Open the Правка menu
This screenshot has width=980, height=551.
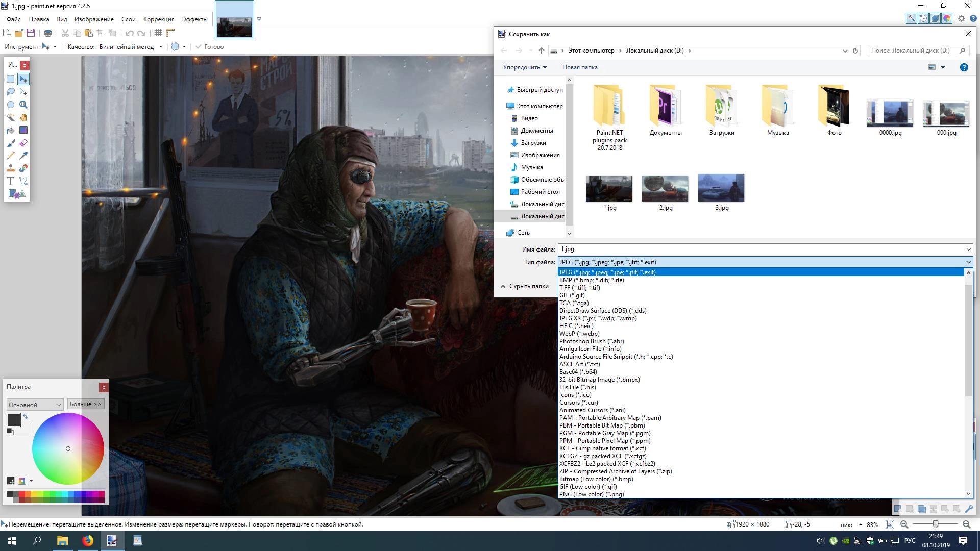tap(39, 19)
